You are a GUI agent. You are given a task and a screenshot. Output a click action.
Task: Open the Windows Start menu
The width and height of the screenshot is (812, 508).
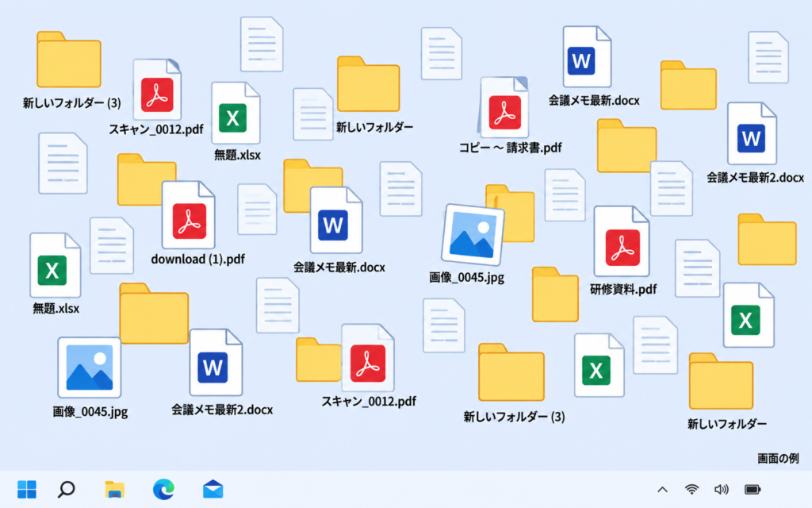point(26,489)
